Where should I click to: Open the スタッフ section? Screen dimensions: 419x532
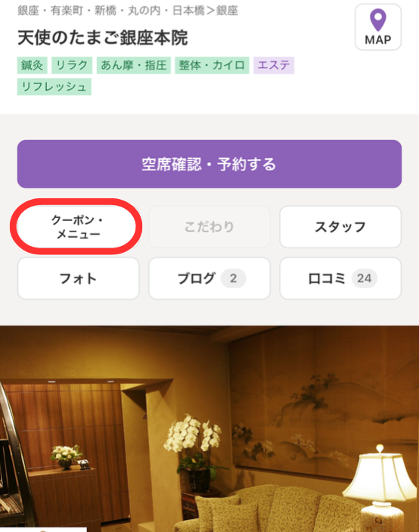point(340,226)
